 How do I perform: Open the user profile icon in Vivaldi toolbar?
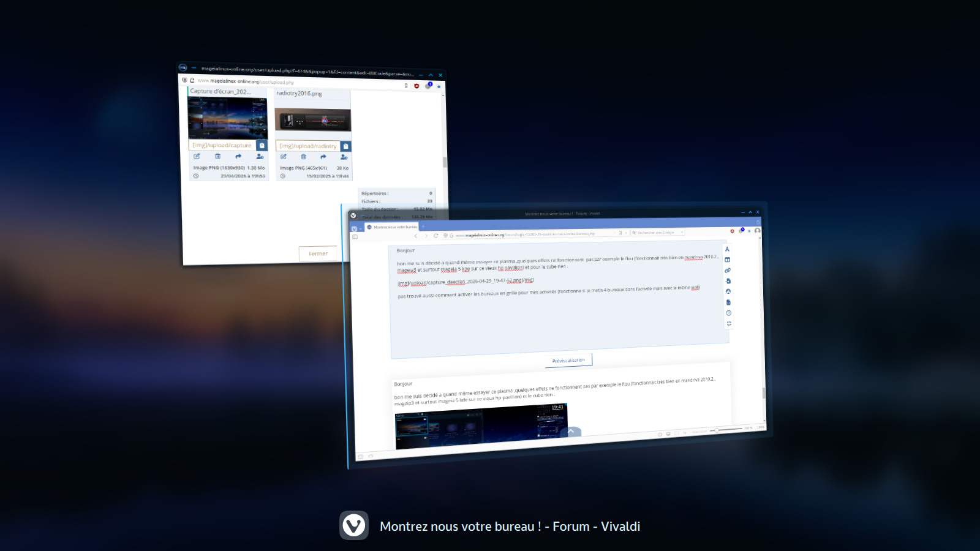coord(758,231)
